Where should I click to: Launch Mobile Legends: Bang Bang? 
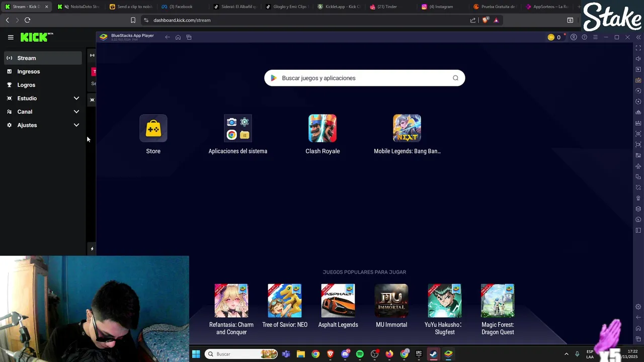pyautogui.click(x=407, y=129)
